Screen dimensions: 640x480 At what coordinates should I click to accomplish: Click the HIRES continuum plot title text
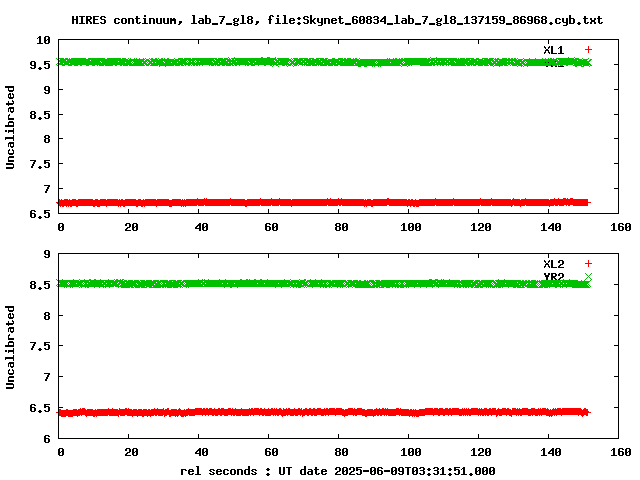coord(337,20)
